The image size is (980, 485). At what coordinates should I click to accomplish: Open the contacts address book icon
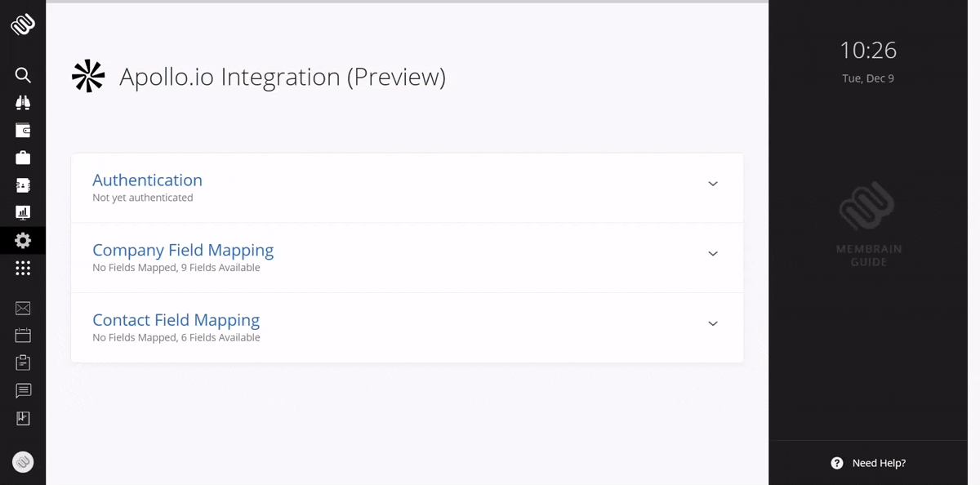(23, 185)
